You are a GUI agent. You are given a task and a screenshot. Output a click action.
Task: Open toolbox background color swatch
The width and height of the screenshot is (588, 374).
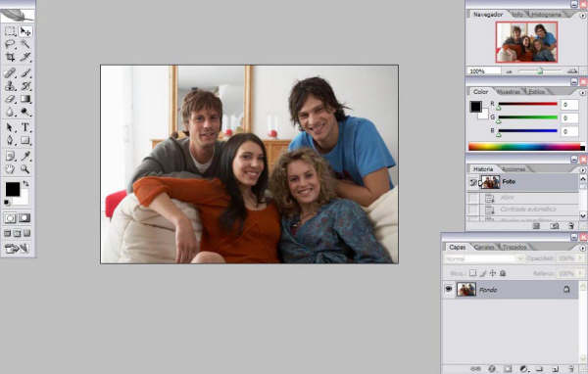[x=24, y=199]
